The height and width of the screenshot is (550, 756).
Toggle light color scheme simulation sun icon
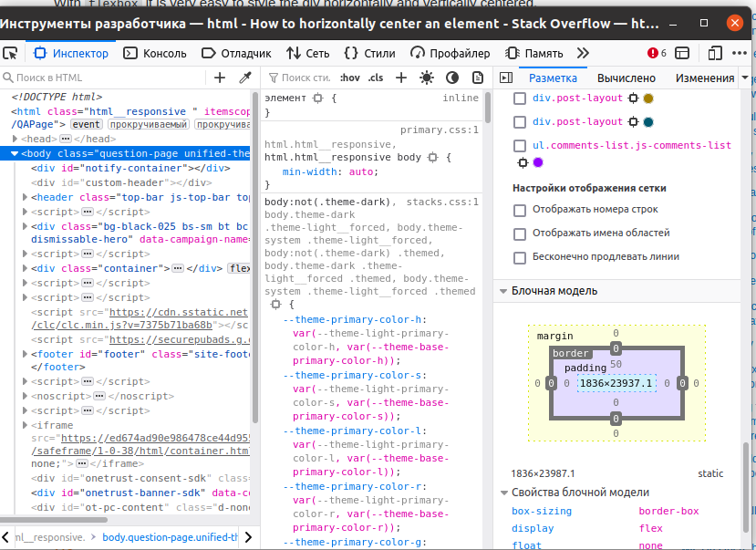427,78
